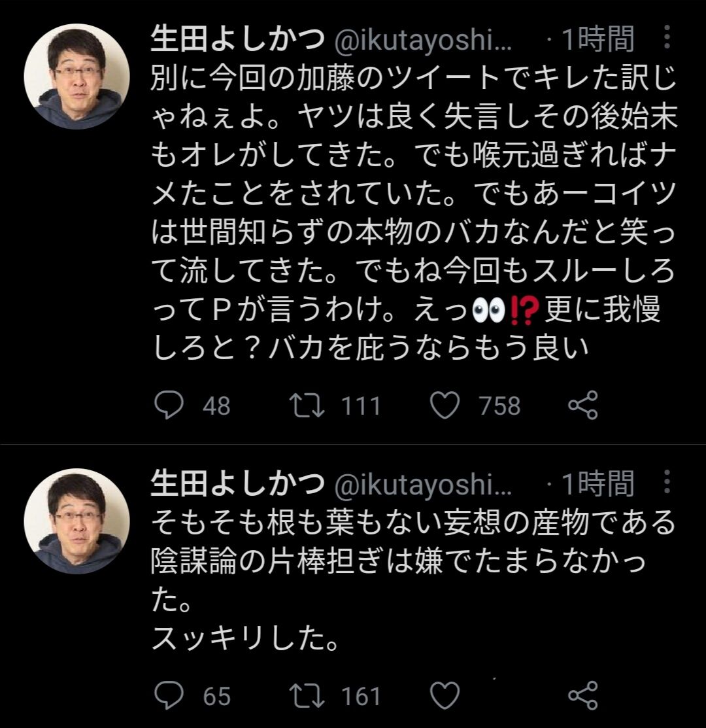Open the second tweet's 1時間 timestamp
This screenshot has height=728, width=706.
click(x=597, y=484)
